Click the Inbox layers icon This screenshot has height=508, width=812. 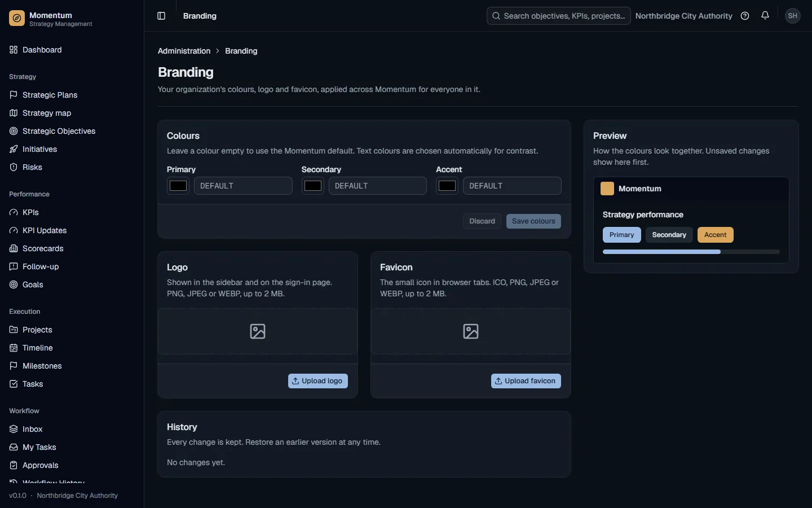pyautogui.click(x=14, y=429)
